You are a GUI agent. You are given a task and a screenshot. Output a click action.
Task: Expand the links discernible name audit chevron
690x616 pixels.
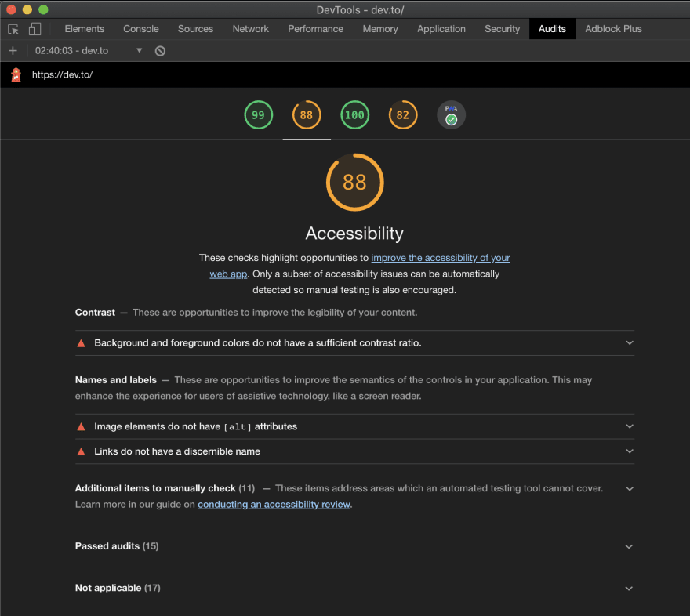(630, 451)
